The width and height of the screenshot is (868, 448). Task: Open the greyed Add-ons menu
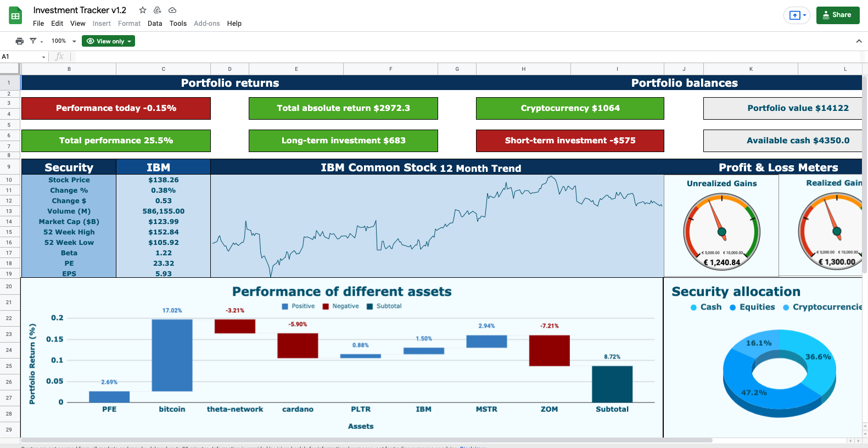tap(207, 24)
